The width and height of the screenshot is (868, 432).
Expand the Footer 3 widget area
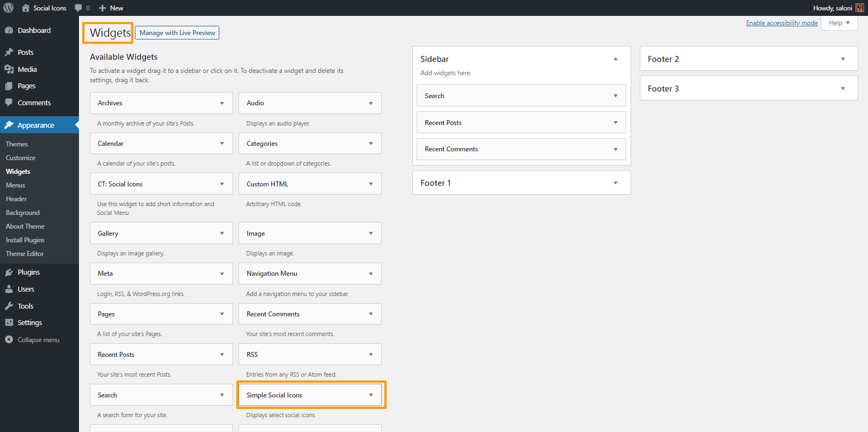coord(843,89)
